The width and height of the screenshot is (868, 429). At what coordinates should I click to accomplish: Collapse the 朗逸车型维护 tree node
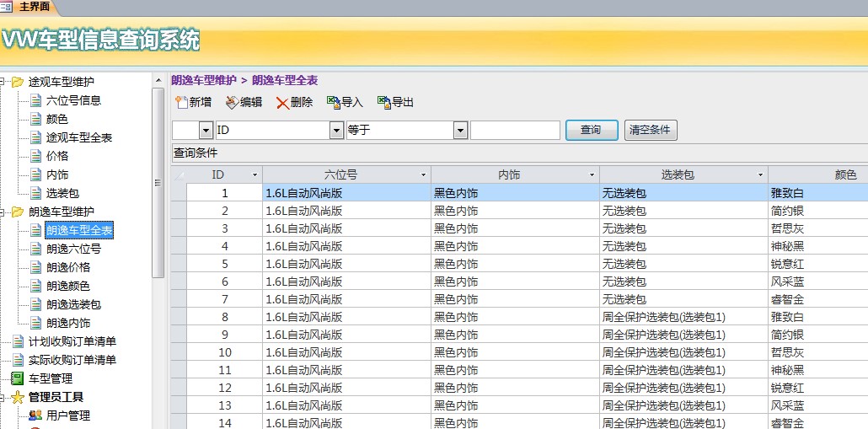[3, 212]
